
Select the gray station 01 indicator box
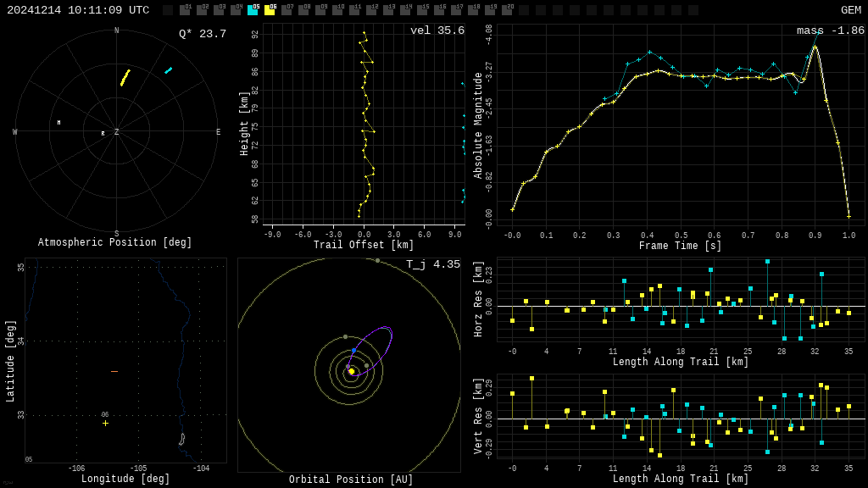(185, 10)
